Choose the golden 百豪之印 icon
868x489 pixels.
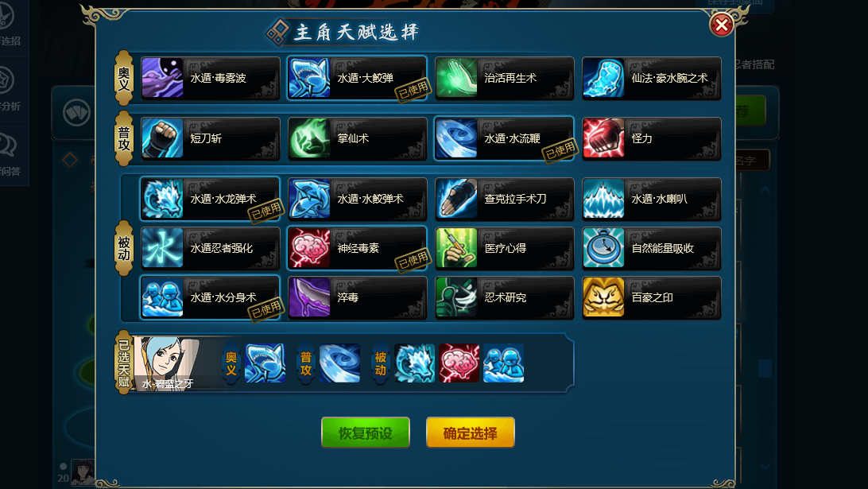[603, 297]
